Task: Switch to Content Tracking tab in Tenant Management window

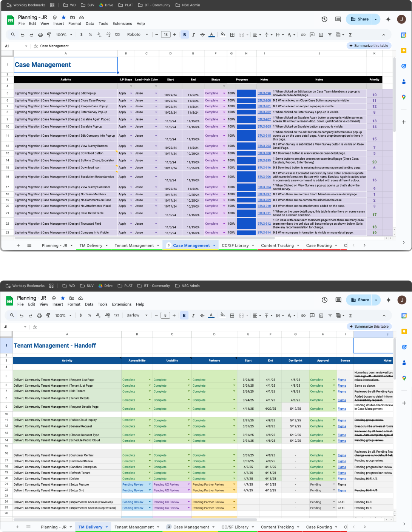Action: [x=277, y=527]
